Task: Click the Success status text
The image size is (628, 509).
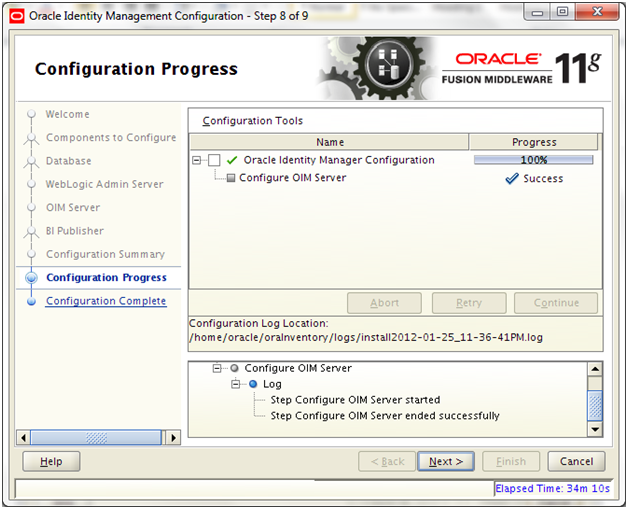Action: click(x=543, y=179)
